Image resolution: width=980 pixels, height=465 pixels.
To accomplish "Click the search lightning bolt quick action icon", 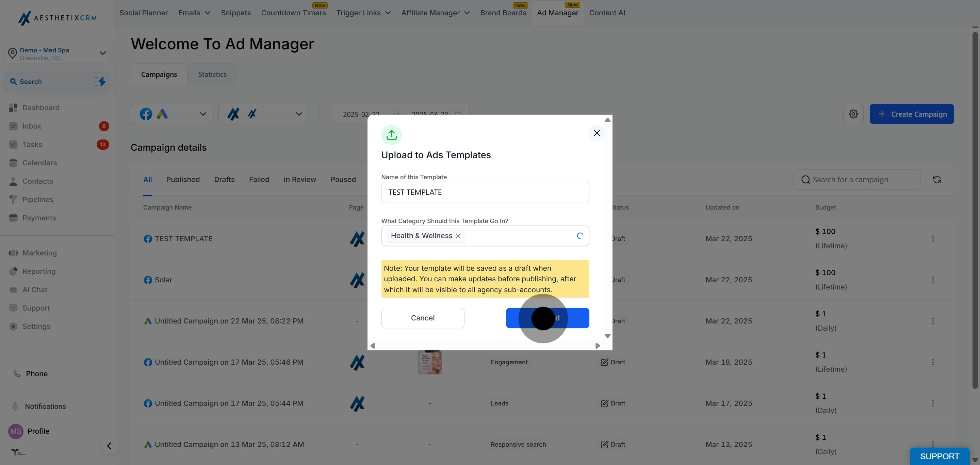I will pos(100,81).
